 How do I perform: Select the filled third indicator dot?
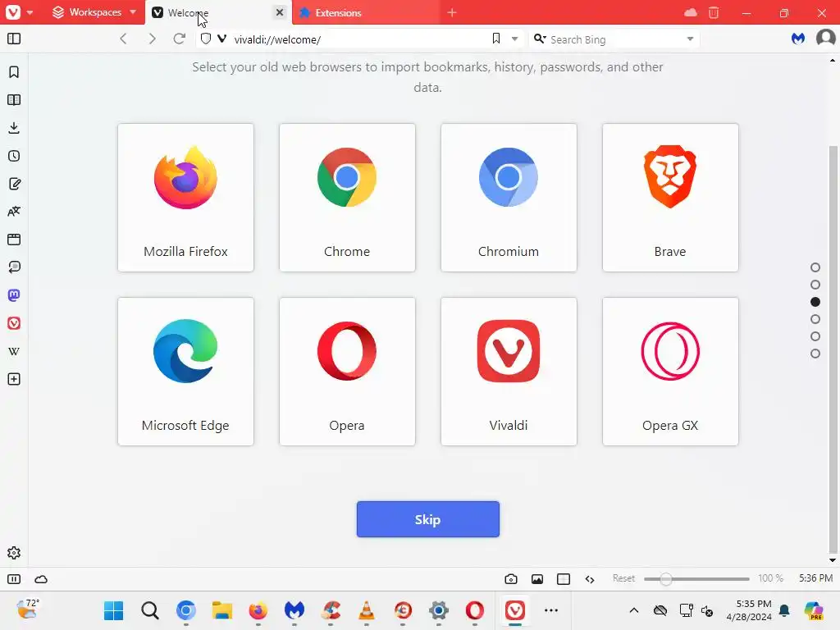815,302
